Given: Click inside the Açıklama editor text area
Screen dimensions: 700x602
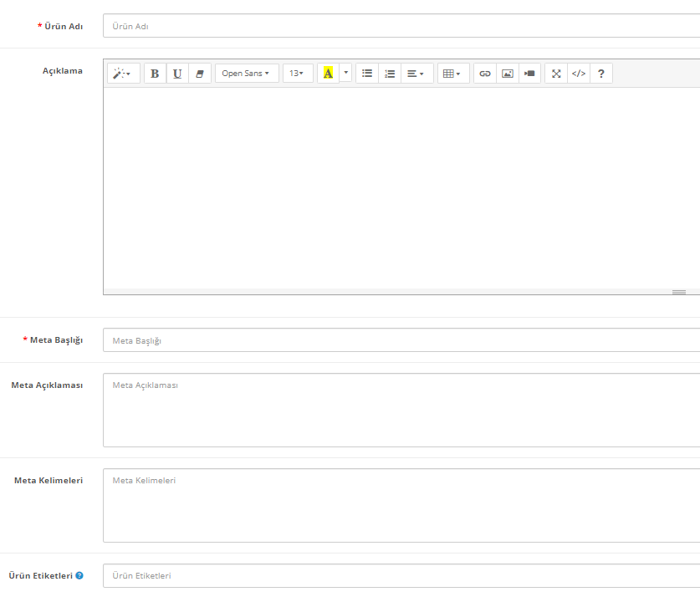Looking at the screenshot, I should [x=401, y=188].
